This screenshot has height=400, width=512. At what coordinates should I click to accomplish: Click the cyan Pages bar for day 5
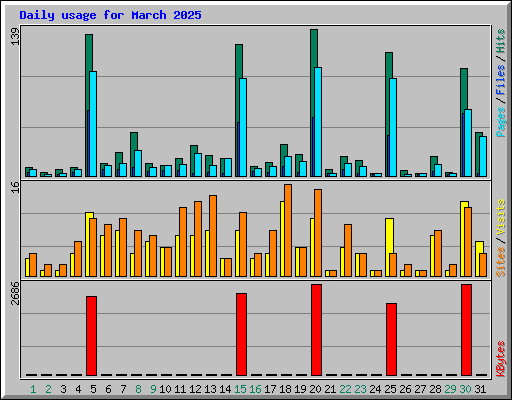pyautogui.click(x=93, y=124)
